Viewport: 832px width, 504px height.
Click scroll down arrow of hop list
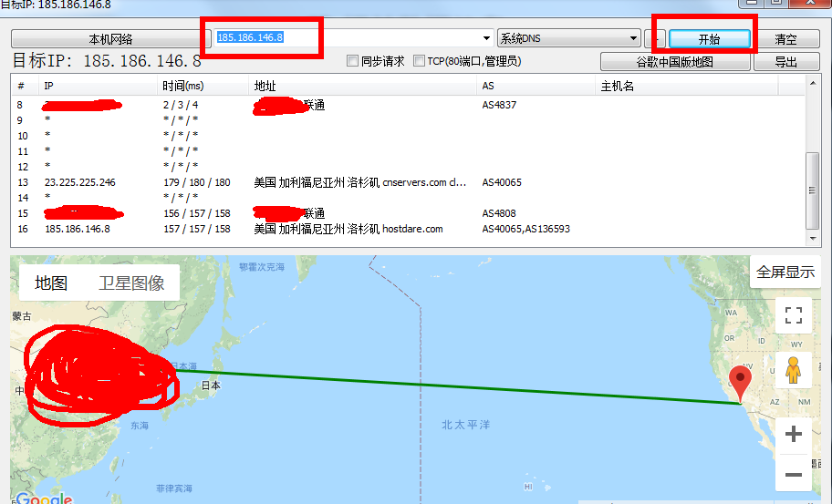pyautogui.click(x=812, y=239)
